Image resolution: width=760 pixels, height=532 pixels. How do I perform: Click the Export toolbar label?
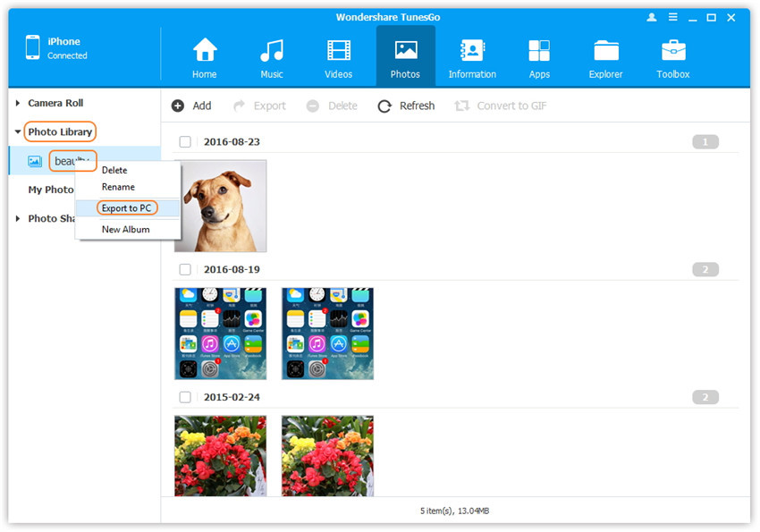[269, 106]
